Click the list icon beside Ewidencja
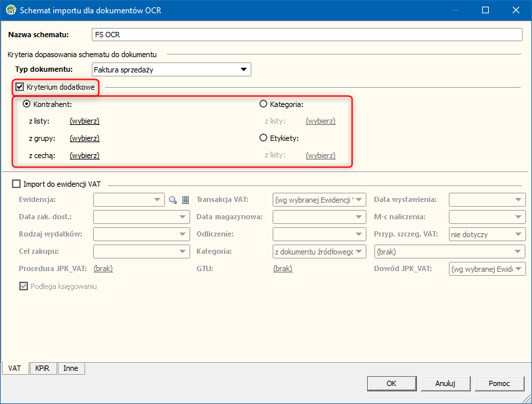Screen dimensions: 532x404 [x=186, y=200]
